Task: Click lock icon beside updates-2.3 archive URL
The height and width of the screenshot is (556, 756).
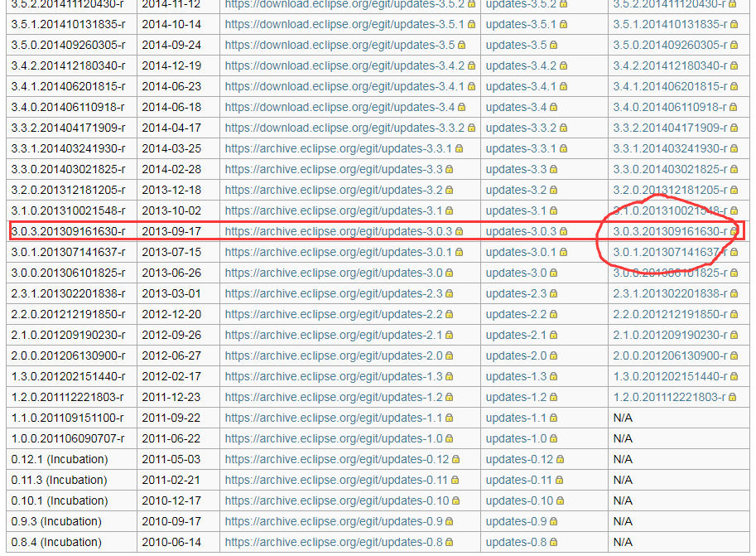Action: pyautogui.click(x=450, y=293)
